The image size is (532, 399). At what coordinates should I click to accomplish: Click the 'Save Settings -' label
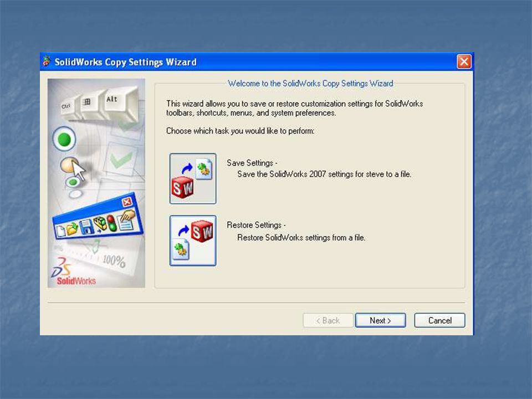coord(252,163)
